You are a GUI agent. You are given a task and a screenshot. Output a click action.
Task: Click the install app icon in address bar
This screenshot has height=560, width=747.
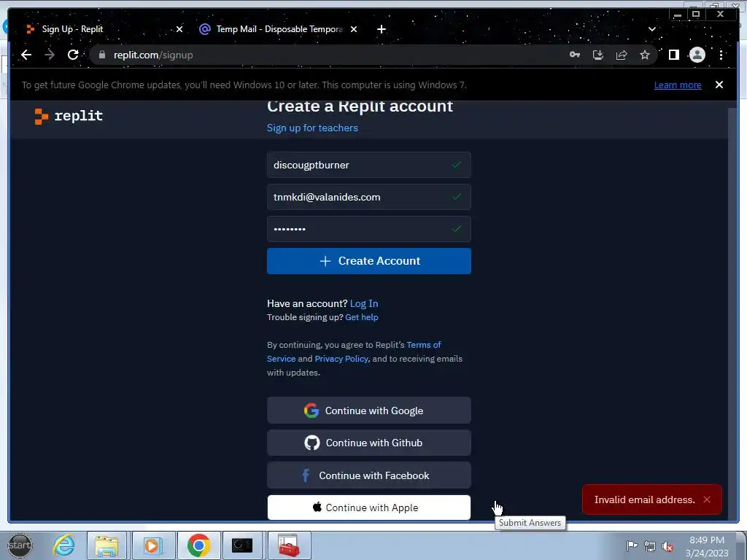(x=598, y=55)
